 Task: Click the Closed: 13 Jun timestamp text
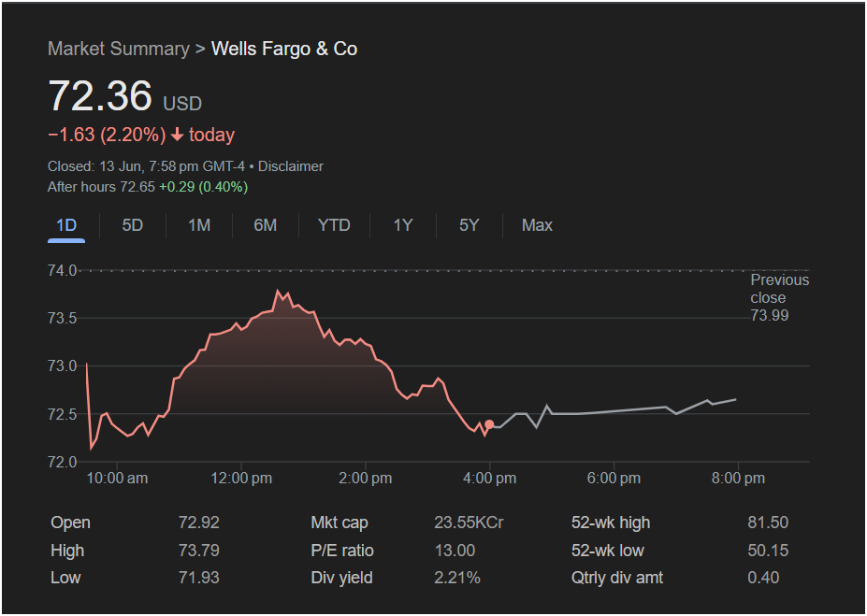(x=146, y=166)
